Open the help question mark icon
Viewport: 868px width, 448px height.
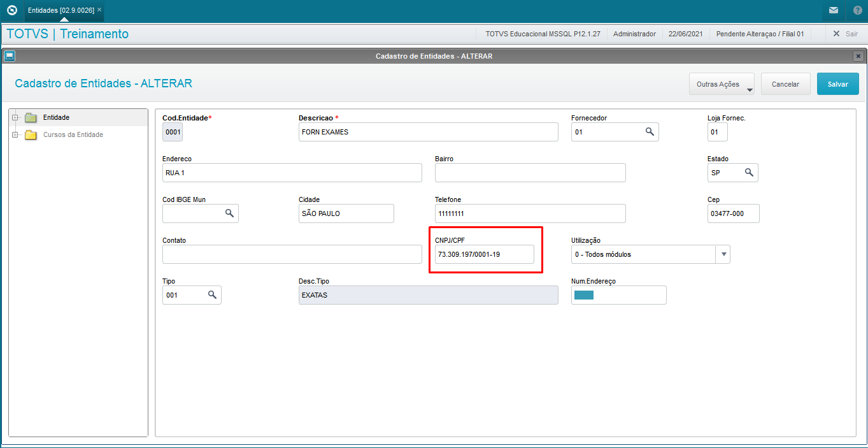pyautogui.click(x=857, y=10)
